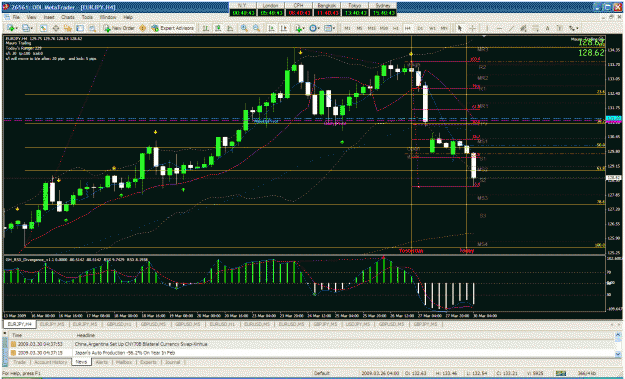Viewport: 625px width, 379px height.
Task: Zoom in on the chart
Action: 244,28
